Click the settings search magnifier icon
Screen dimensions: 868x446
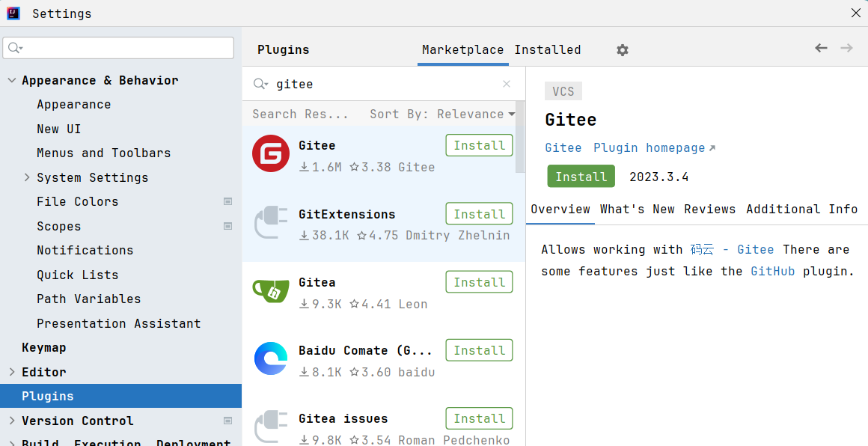click(x=15, y=48)
